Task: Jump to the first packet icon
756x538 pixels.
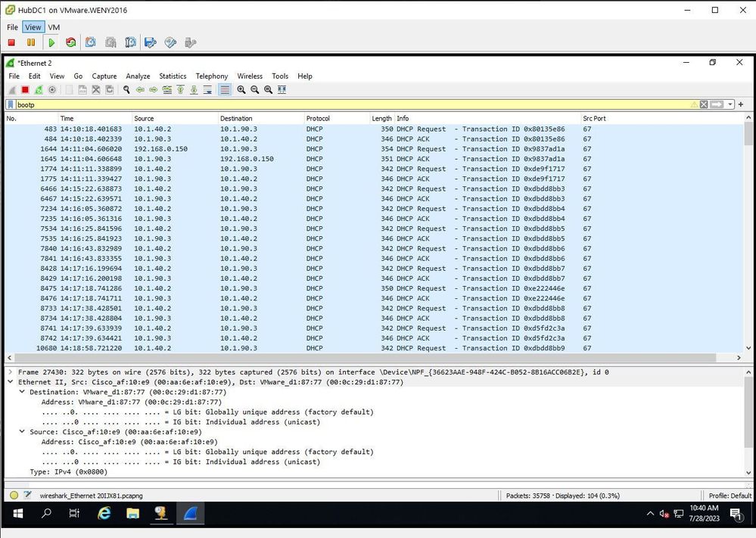Action: click(x=180, y=89)
